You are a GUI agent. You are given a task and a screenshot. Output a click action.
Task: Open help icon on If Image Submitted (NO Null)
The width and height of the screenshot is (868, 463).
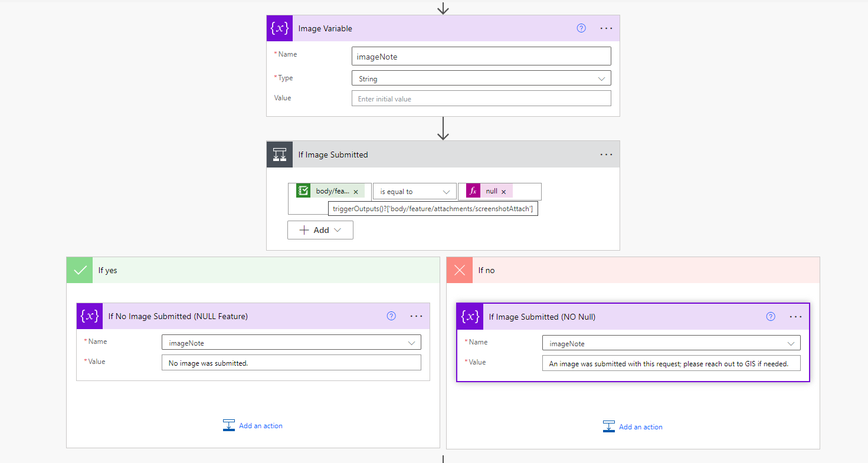771,317
